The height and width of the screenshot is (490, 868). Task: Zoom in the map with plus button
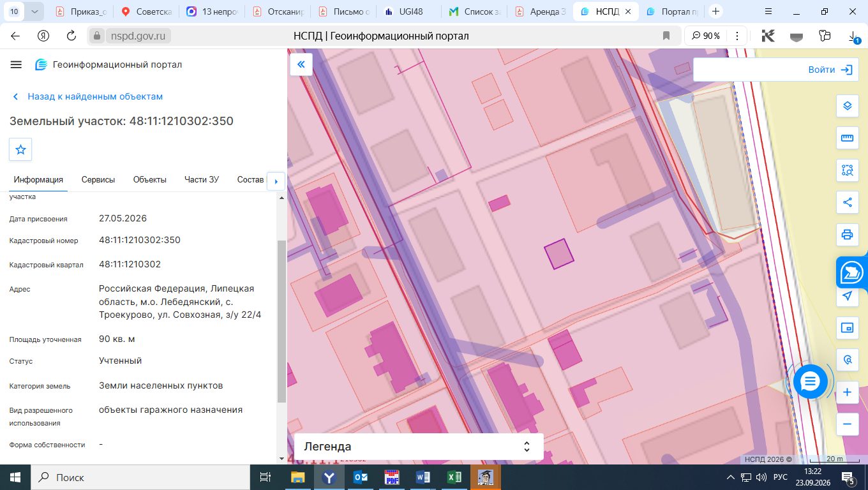pyautogui.click(x=847, y=392)
